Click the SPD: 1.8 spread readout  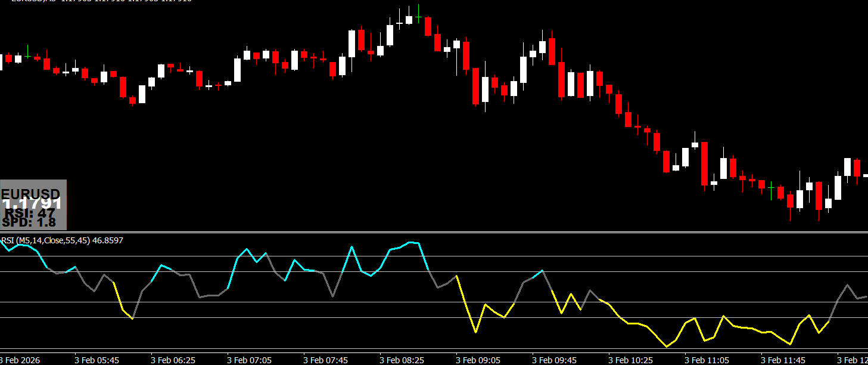29,222
